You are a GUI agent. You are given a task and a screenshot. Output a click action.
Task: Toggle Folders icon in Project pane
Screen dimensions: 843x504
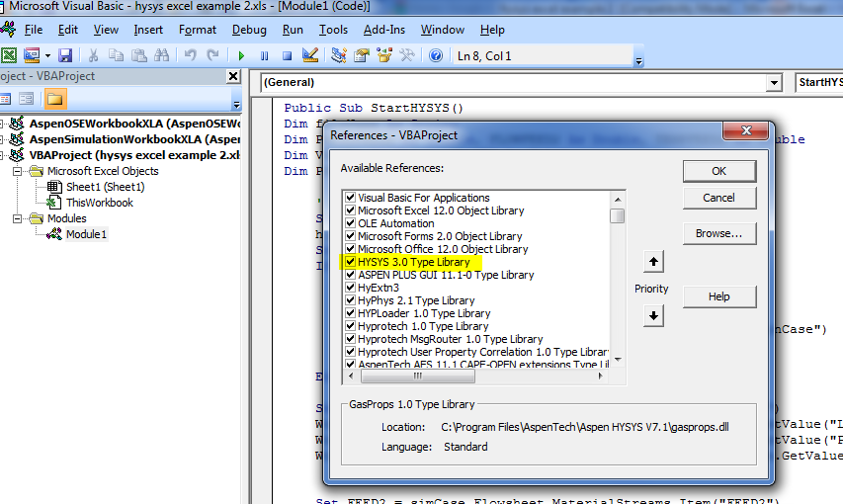(x=54, y=99)
